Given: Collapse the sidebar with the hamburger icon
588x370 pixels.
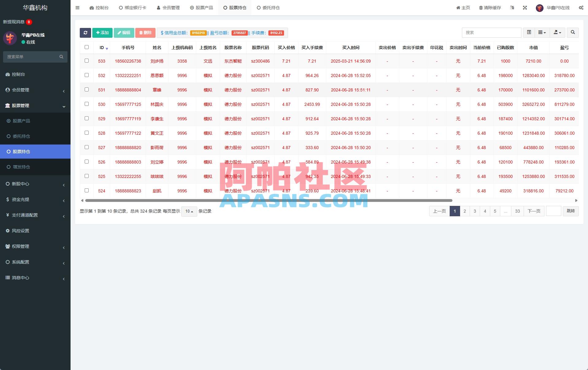Looking at the screenshot, I should (x=77, y=8).
